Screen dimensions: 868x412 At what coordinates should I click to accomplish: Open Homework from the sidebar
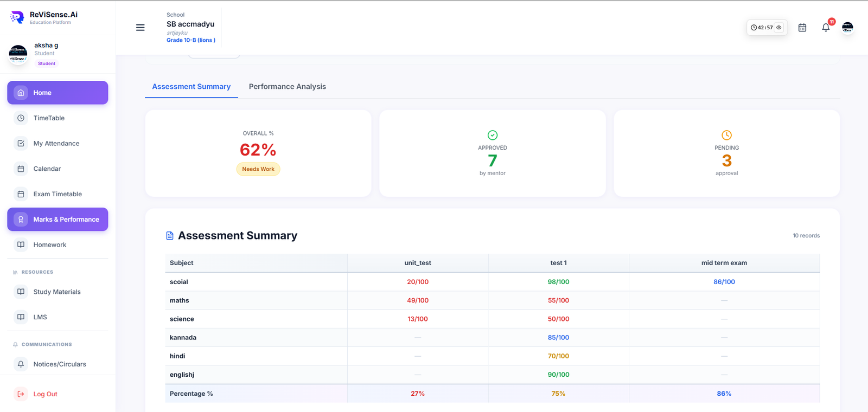[58, 244]
